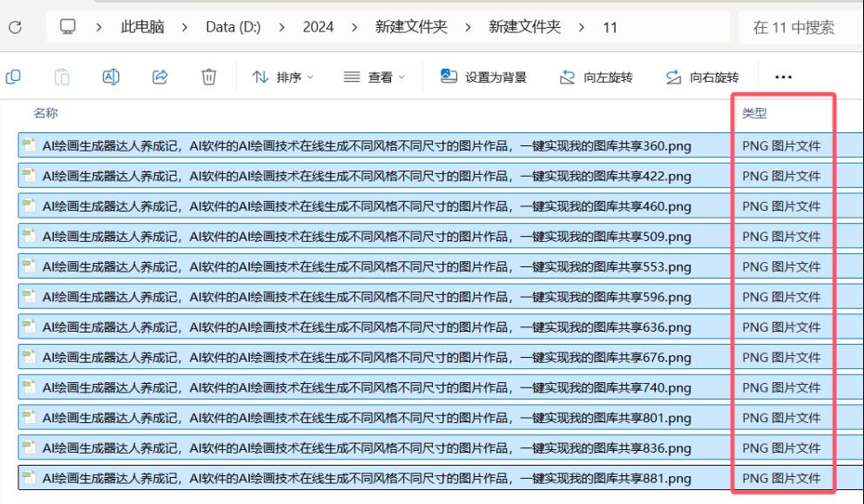This screenshot has height=504, width=864.
Task: Click PNG 图片文件 type for 881.png
Action: [781, 479]
